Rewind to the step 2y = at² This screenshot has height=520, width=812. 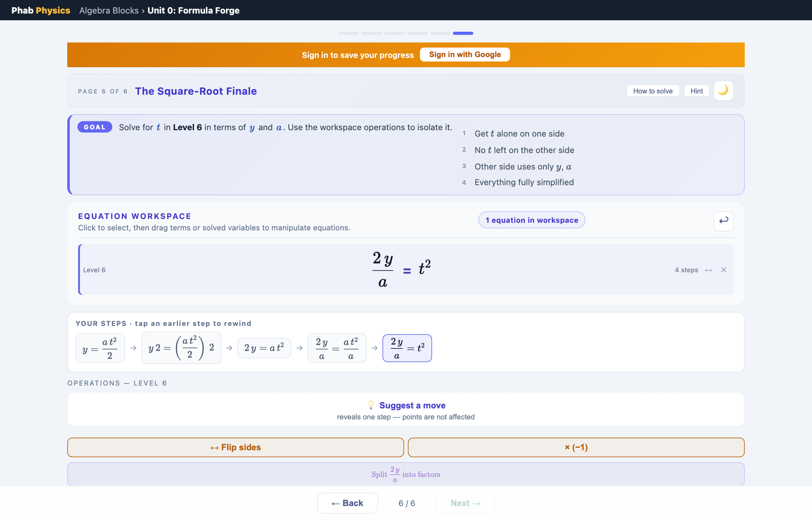tap(264, 348)
